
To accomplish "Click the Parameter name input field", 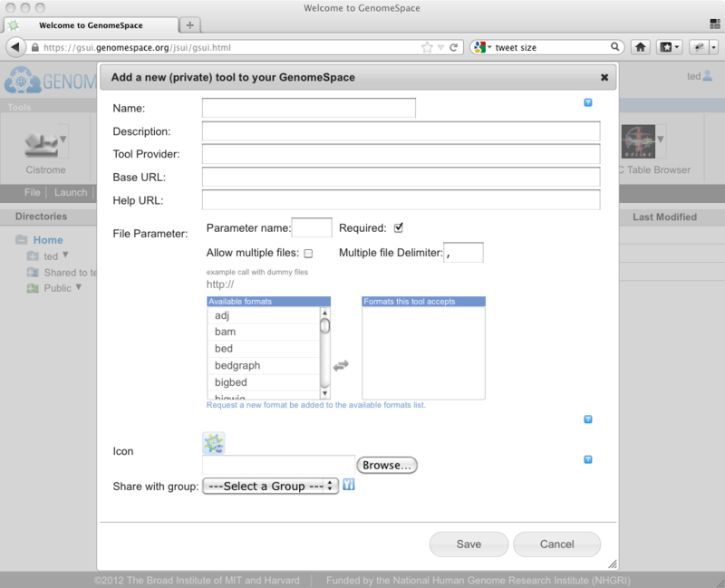I will click(312, 227).
